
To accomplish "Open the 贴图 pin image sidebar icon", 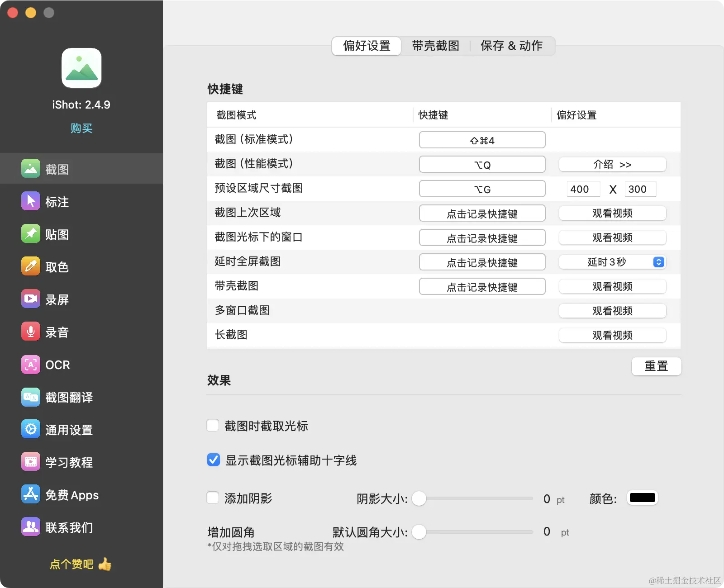I will (31, 234).
